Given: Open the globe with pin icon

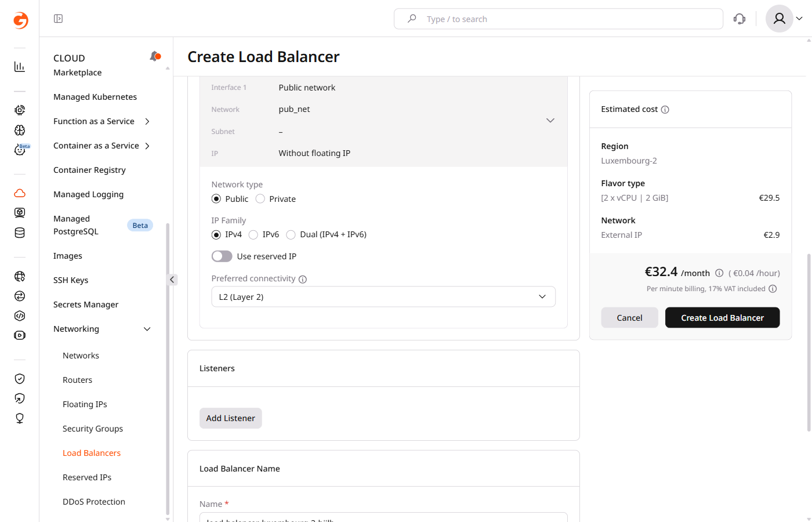Looking at the screenshot, I should click(20, 276).
